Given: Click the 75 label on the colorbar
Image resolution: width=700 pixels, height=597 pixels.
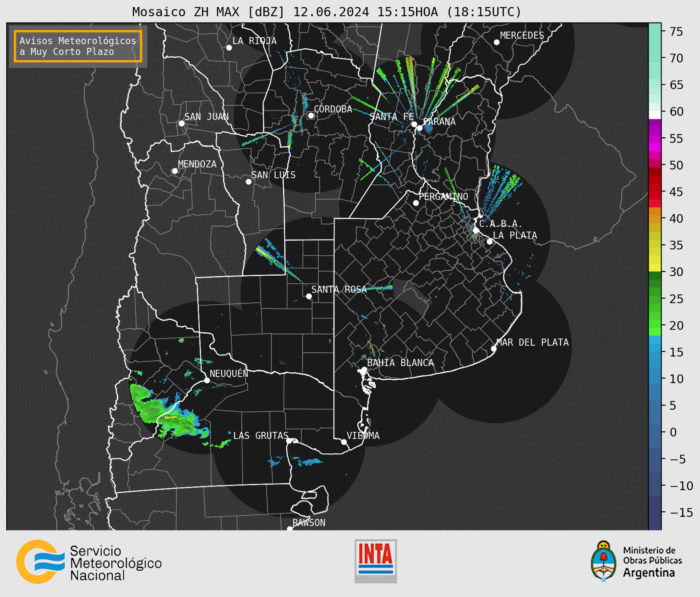Looking at the screenshot, I should coord(676,32).
